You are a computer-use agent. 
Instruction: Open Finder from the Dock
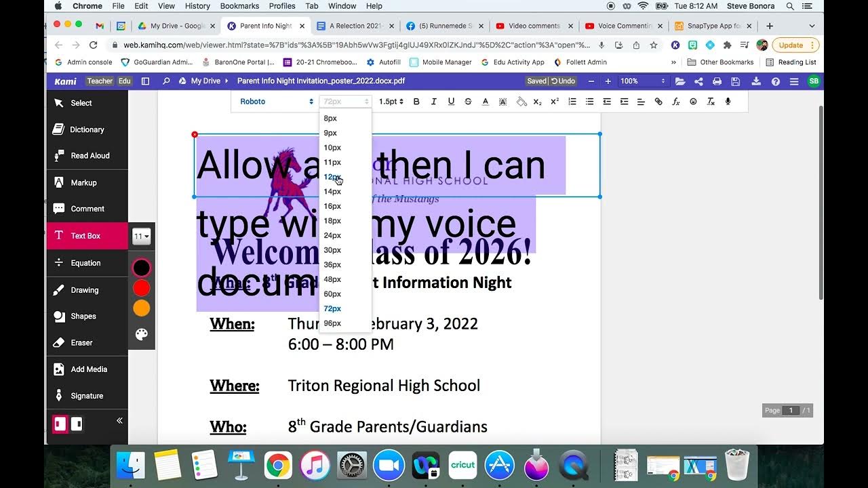point(130,466)
